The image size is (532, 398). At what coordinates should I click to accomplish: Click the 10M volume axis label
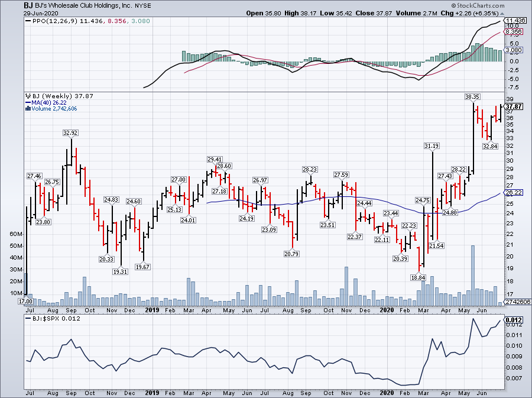16,293
